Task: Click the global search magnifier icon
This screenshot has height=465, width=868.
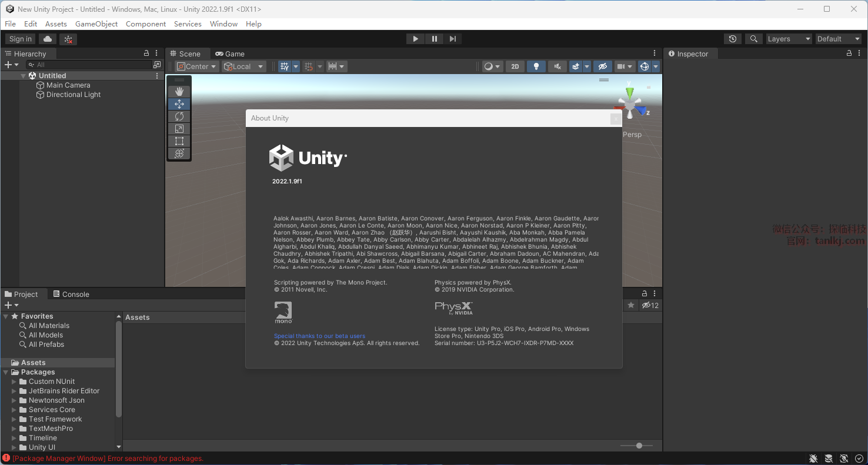Action: 753,39
